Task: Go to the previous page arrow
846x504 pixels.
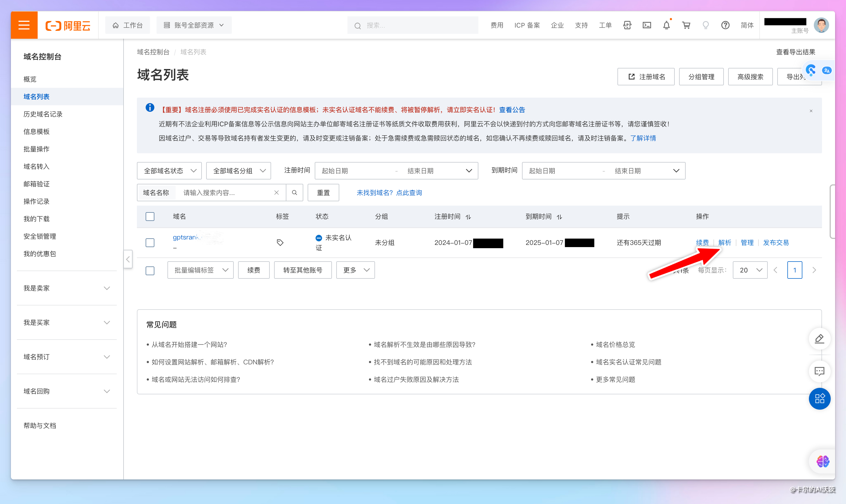Action: [775, 270]
